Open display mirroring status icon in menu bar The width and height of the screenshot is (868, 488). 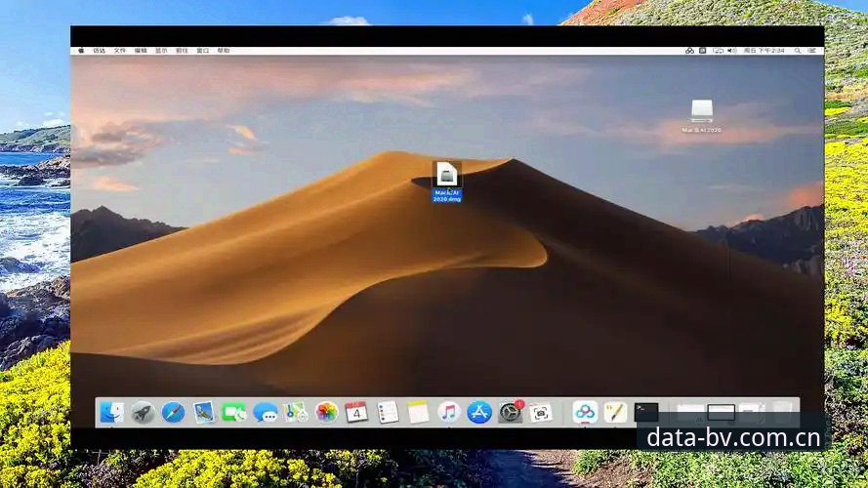[718, 51]
